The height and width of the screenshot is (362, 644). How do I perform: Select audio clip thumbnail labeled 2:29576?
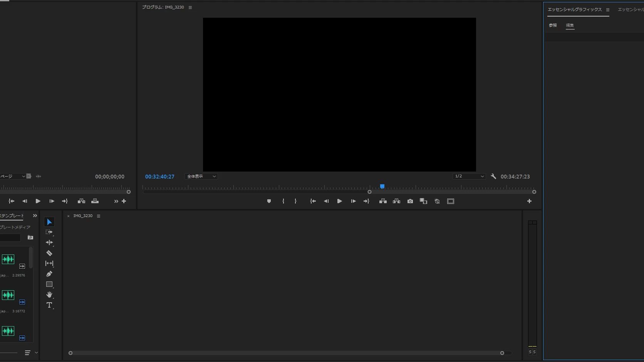tap(8, 259)
